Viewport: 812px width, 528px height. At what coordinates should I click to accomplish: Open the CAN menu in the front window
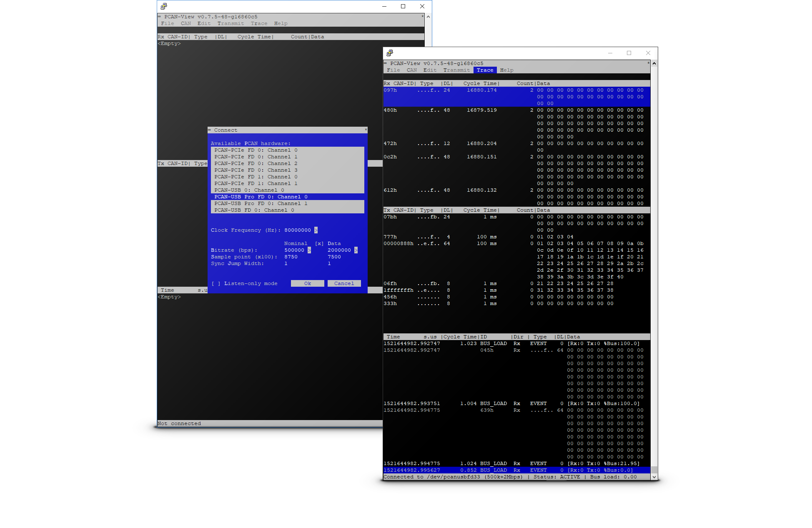point(412,70)
